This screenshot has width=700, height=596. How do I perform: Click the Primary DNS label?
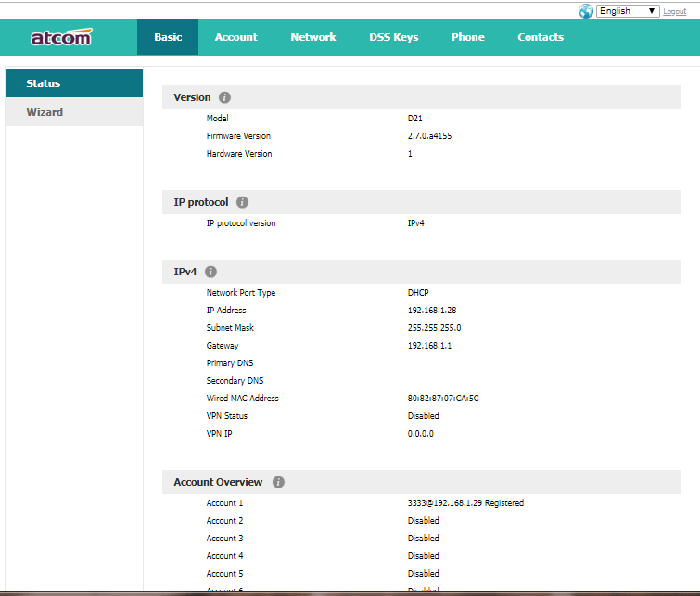click(229, 363)
